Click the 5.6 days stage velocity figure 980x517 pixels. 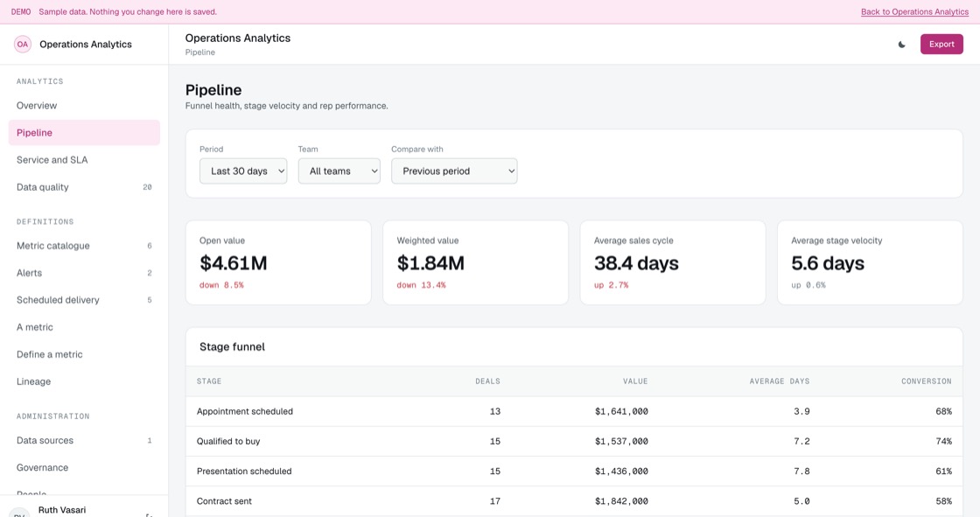pos(828,263)
